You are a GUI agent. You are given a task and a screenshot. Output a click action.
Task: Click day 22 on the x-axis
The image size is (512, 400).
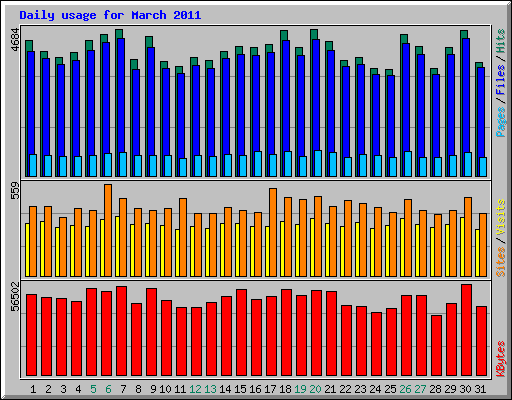click(345, 389)
